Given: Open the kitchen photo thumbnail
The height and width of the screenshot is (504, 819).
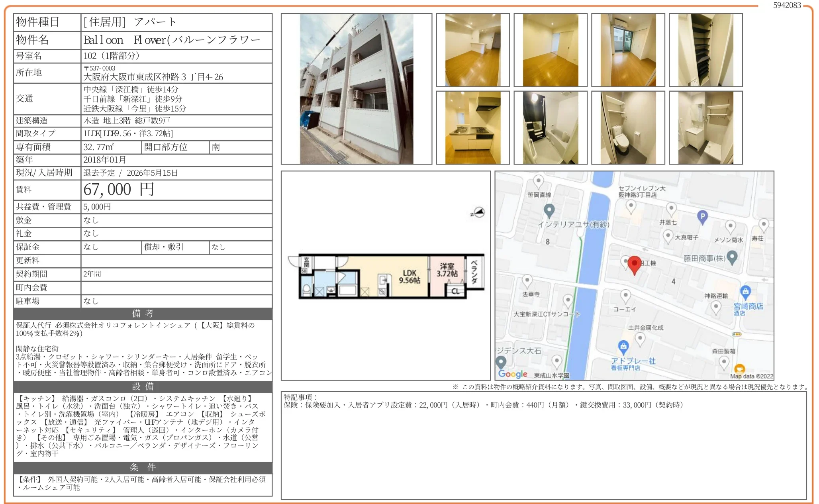Looking at the screenshot, I should pyautogui.click(x=472, y=127).
